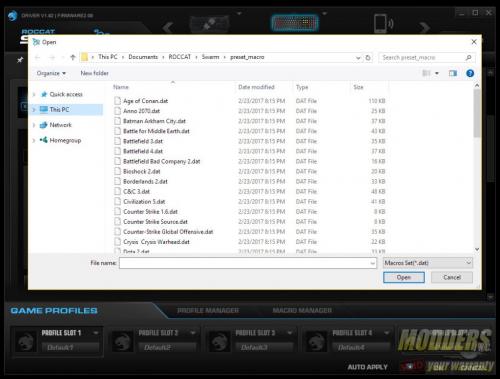Click the file list scroll up arrow
Image resolution: width=500 pixels, height=379 pixels.
(477, 86)
